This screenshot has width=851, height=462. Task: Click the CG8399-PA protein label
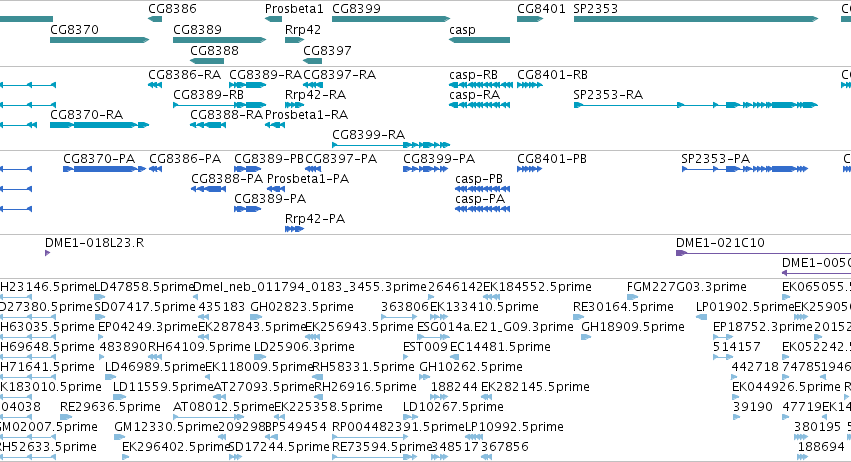pyautogui.click(x=439, y=159)
